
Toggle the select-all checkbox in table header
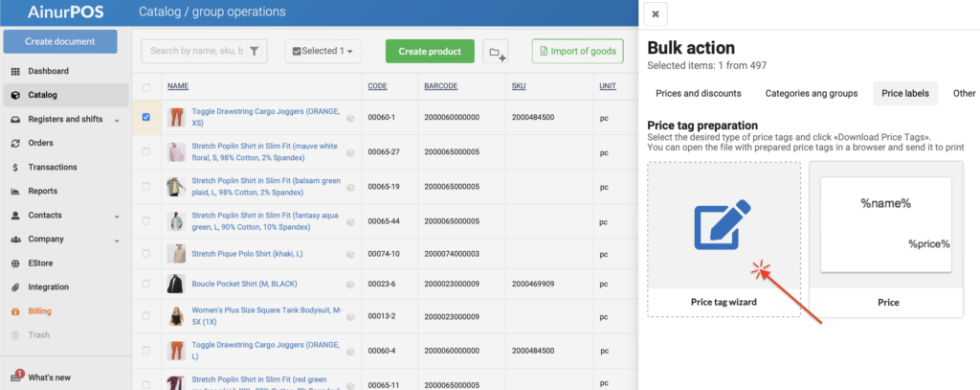pyautogui.click(x=146, y=87)
